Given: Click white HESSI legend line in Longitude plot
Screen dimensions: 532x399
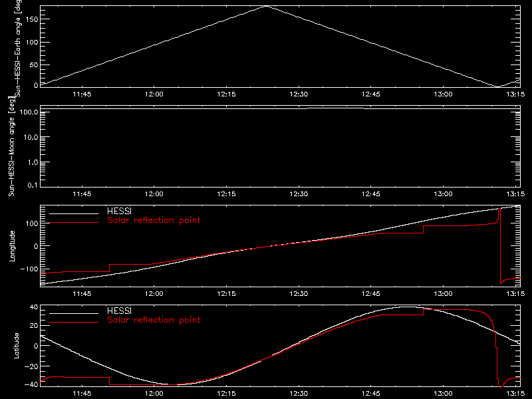Looking at the screenshot, I should point(74,213).
